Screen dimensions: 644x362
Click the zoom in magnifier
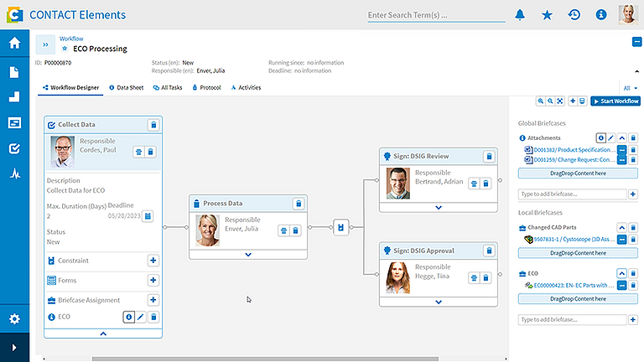click(541, 101)
